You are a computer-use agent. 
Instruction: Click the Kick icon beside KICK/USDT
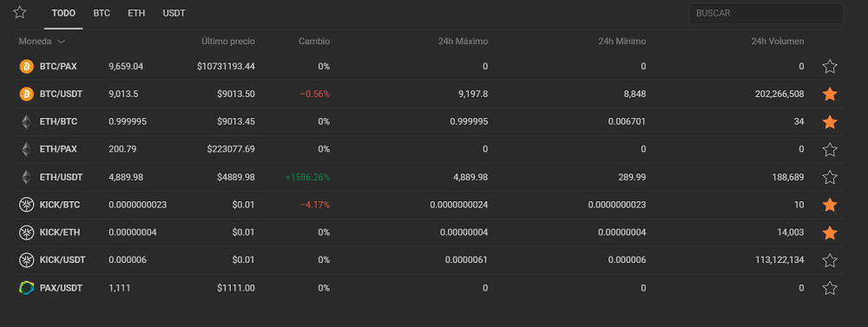pos(27,260)
